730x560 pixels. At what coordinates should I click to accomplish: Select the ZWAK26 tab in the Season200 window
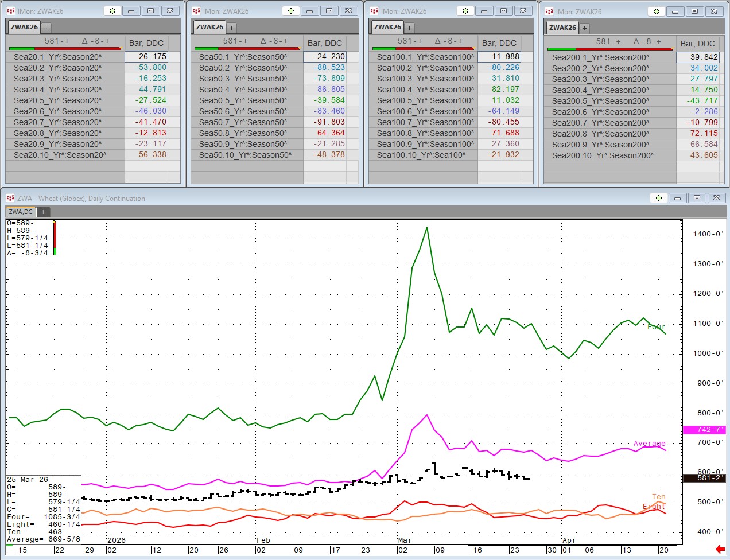(x=562, y=28)
